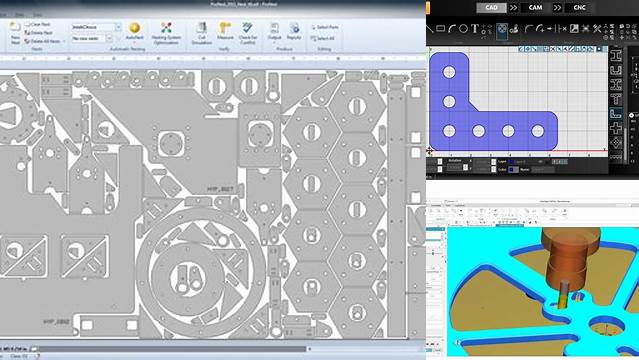639x360 pixels.
Task: Switch to the CNC tab
Action: (579, 7)
